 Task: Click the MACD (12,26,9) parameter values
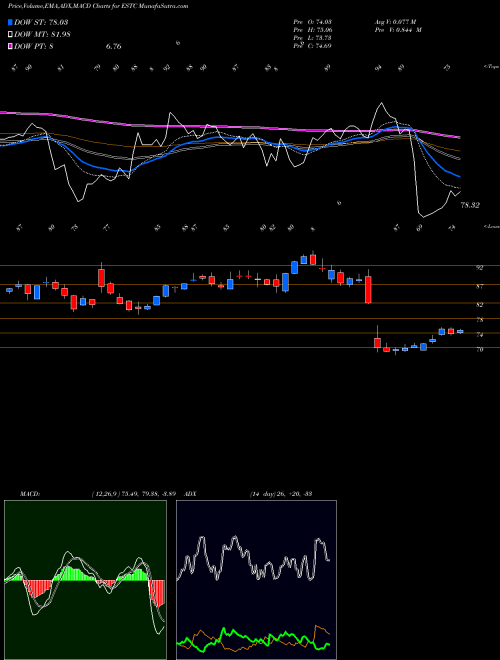tap(136, 494)
